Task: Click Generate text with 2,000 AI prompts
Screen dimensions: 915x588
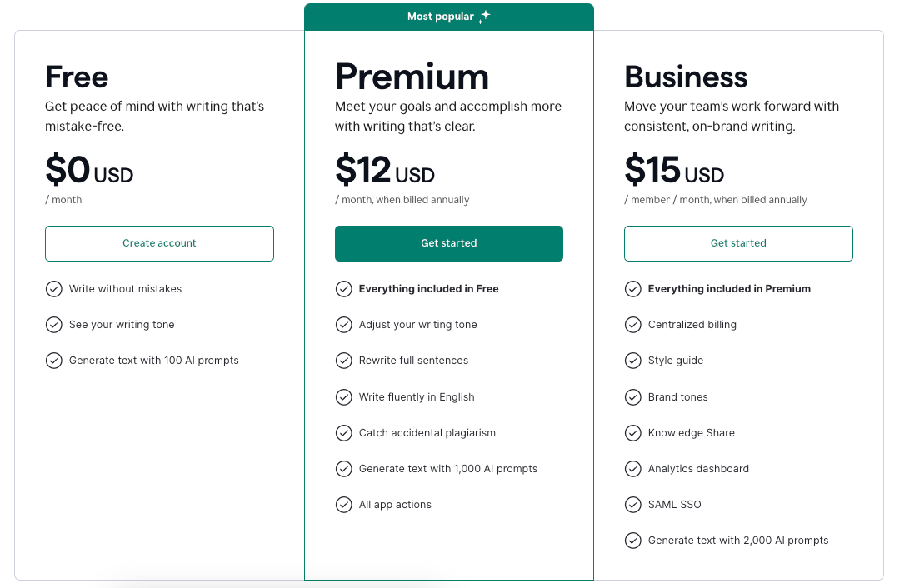Action: tap(738, 540)
